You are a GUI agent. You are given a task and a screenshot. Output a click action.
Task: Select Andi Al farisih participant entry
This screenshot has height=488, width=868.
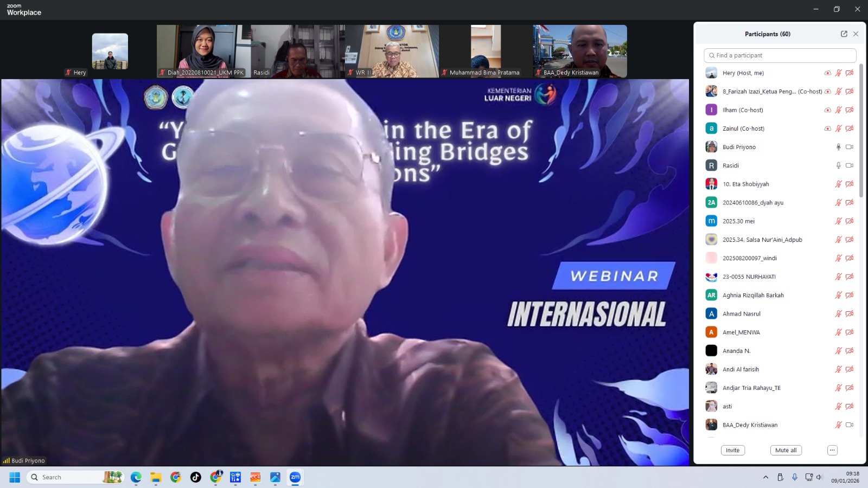(741, 370)
